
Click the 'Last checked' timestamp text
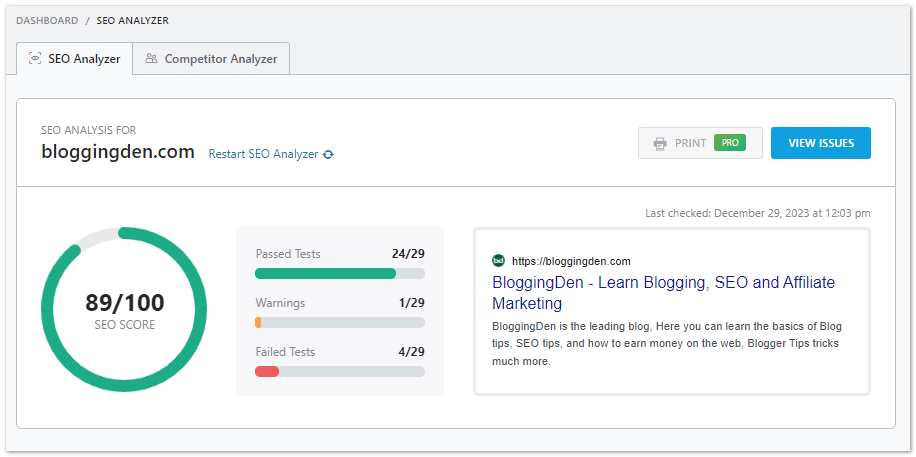[x=758, y=213]
